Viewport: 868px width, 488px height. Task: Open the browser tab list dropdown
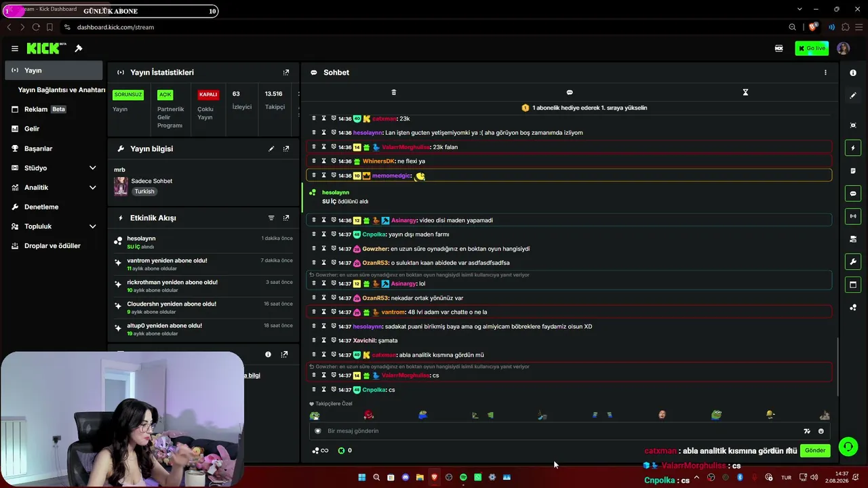coord(800,9)
